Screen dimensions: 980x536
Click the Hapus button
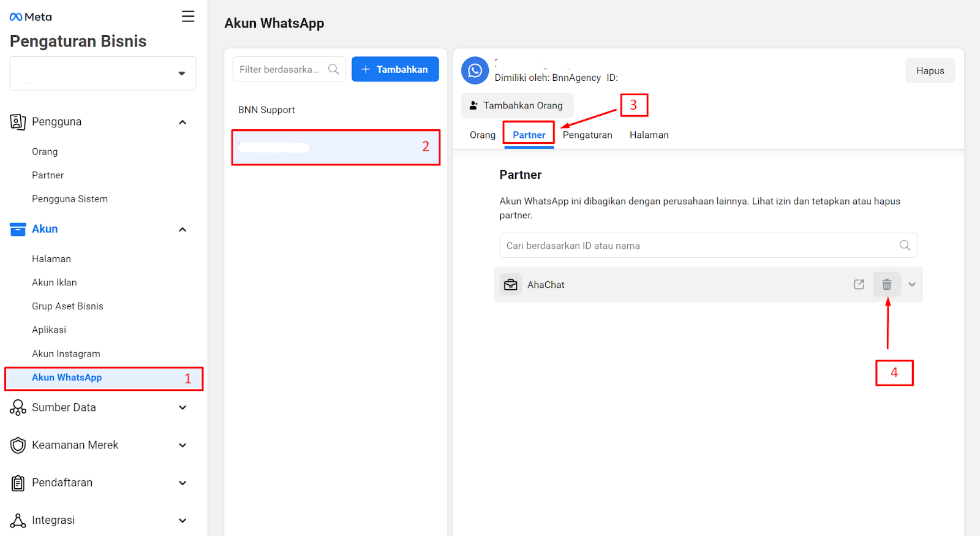pos(930,70)
